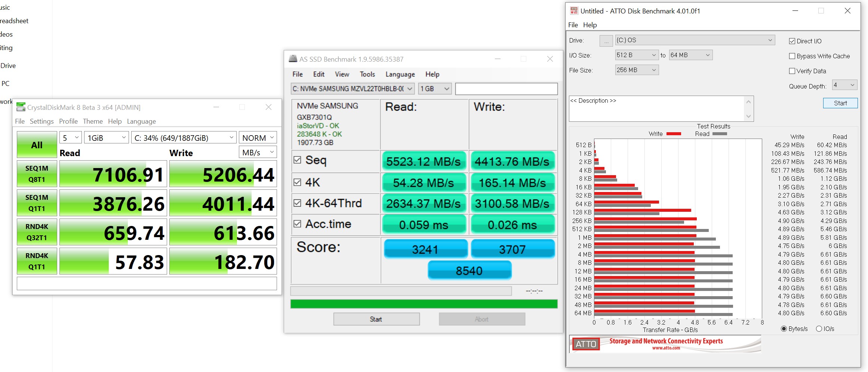Click the ATTO Disk Benchmark title icon
Viewport: 868px width, 372px height.
pyautogui.click(x=574, y=11)
